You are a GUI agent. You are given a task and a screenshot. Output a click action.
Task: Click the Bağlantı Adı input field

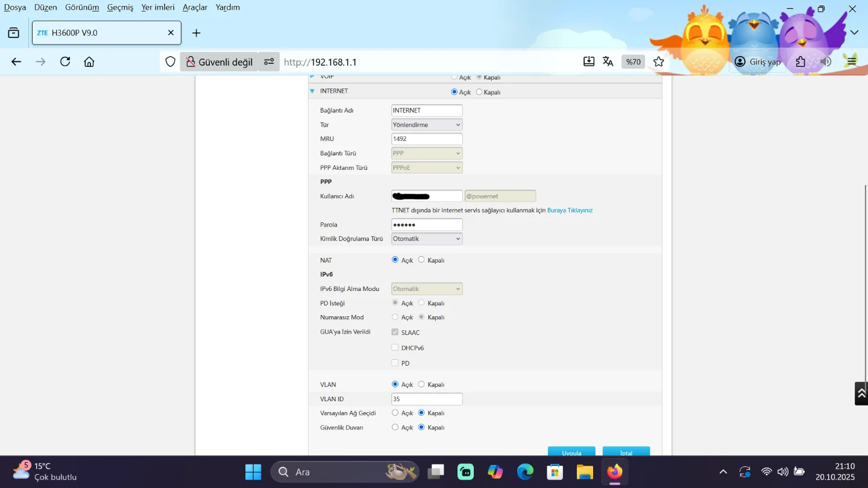(x=427, y=110)
